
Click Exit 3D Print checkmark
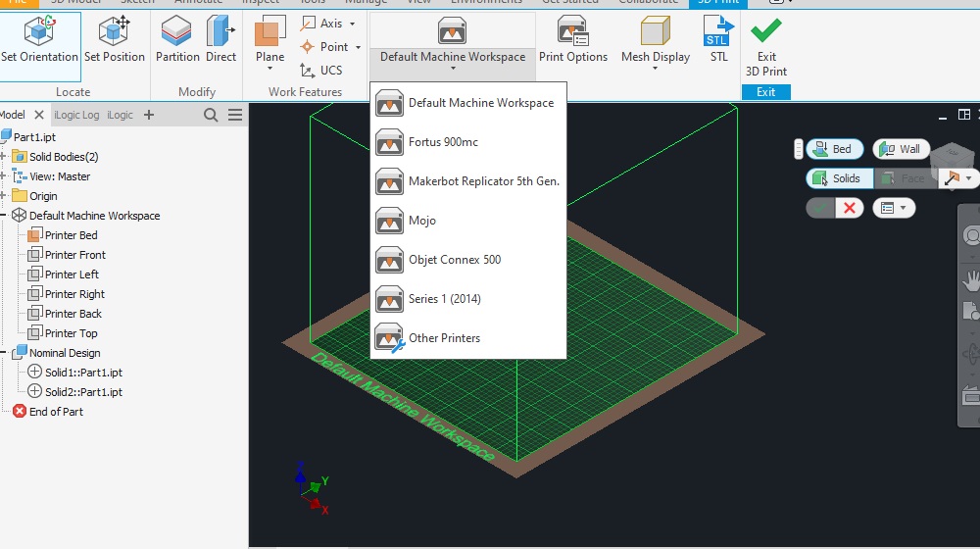point(765,47)
